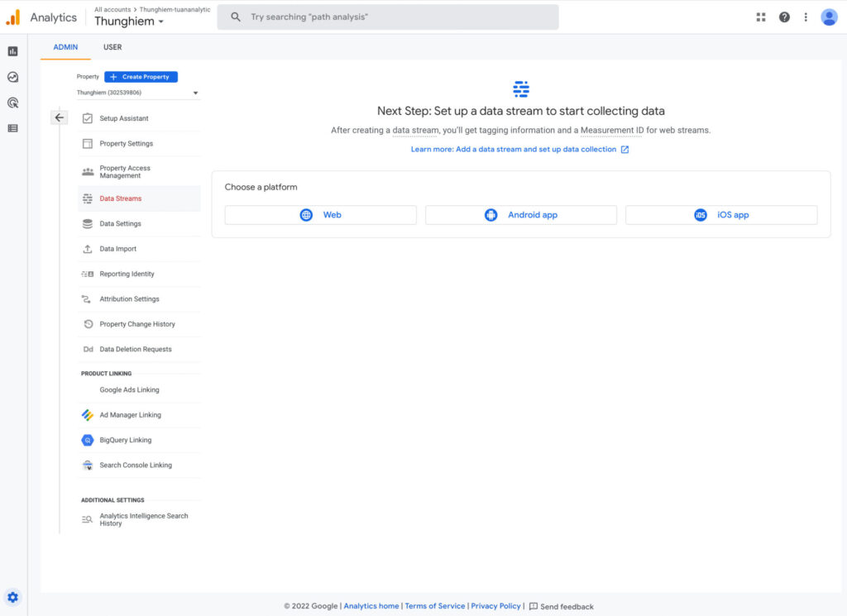Click the user account avatar

click(829, 17)
